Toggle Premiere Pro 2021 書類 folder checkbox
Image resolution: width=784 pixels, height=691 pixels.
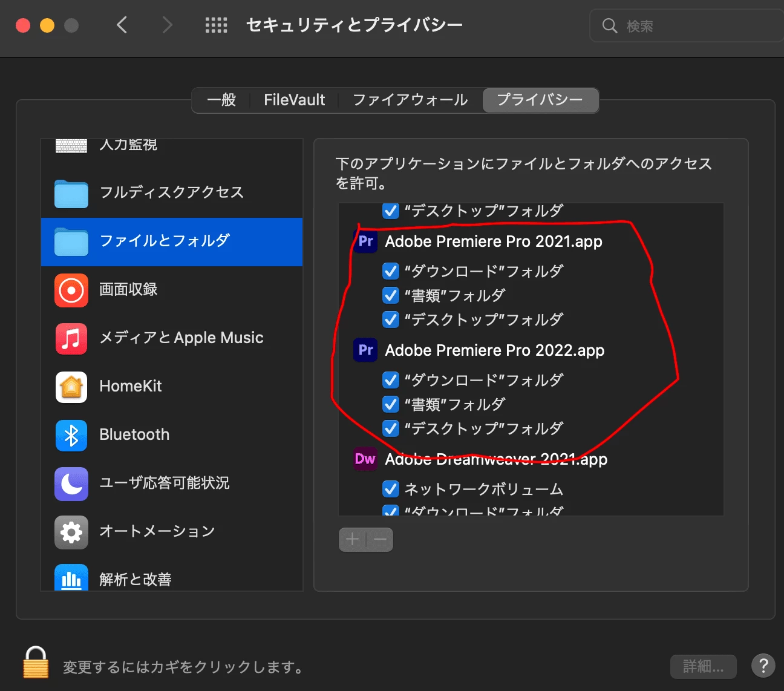tap(391, 295)
